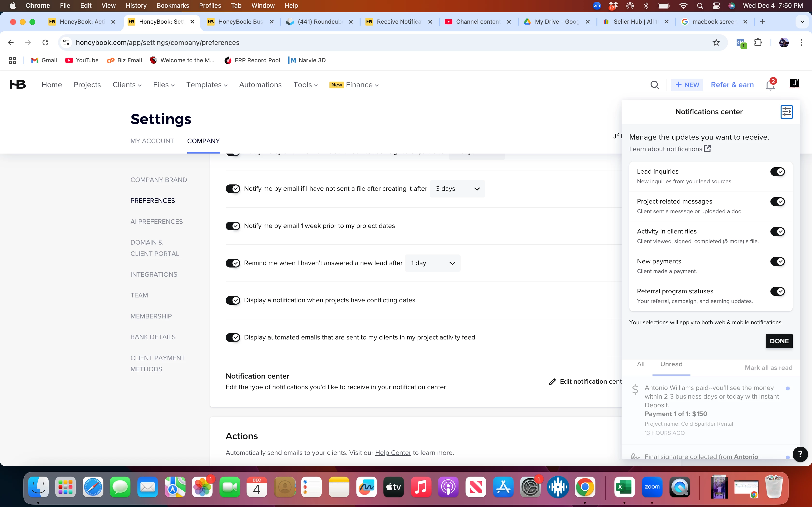Bookmark page with the star icon
This screenshot has width=812, height=507.
(716, 42)
